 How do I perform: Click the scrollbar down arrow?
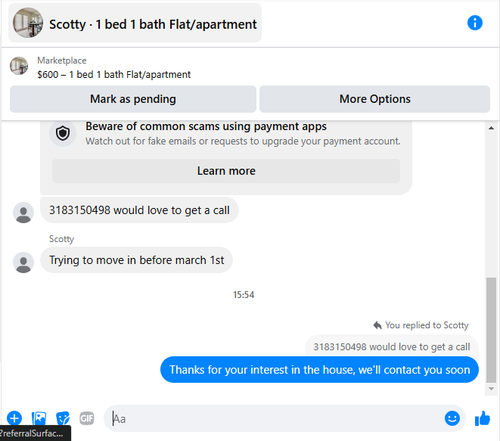pyautogui.click(x=491, y=389)
